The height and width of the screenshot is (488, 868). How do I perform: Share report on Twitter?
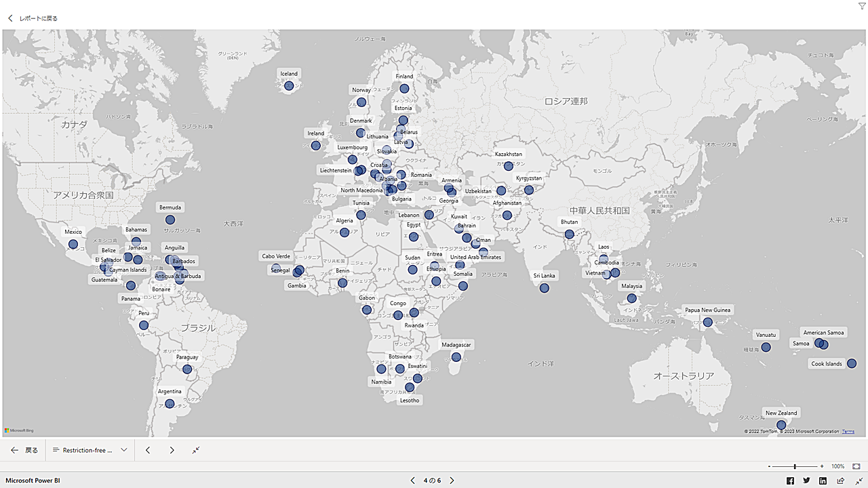806,481
